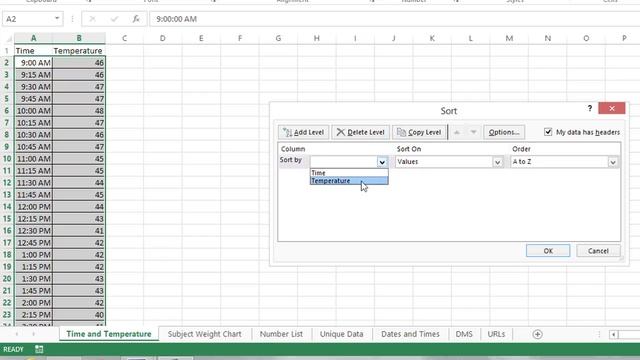Confirm sort with OK button
640x360 pixels.
[x=548, y=251]
